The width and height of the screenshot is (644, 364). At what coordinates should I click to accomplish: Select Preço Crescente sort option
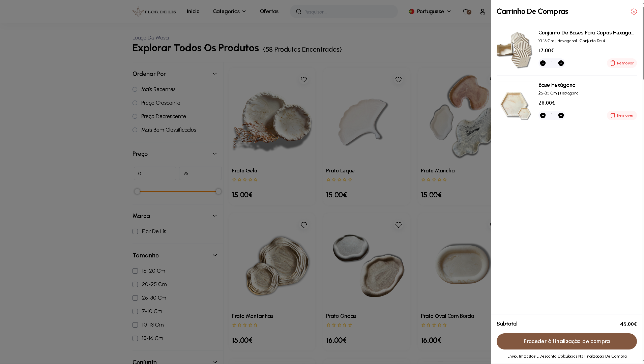point(135,103)
